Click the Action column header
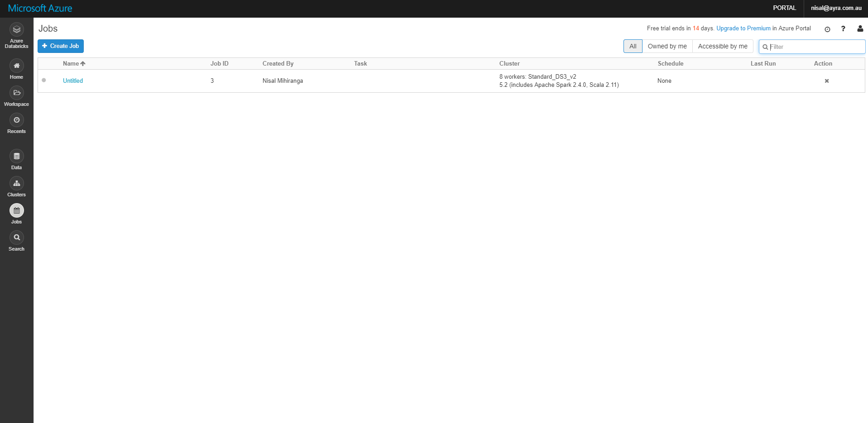The image size is (868, 423). (x=823, y=64)
